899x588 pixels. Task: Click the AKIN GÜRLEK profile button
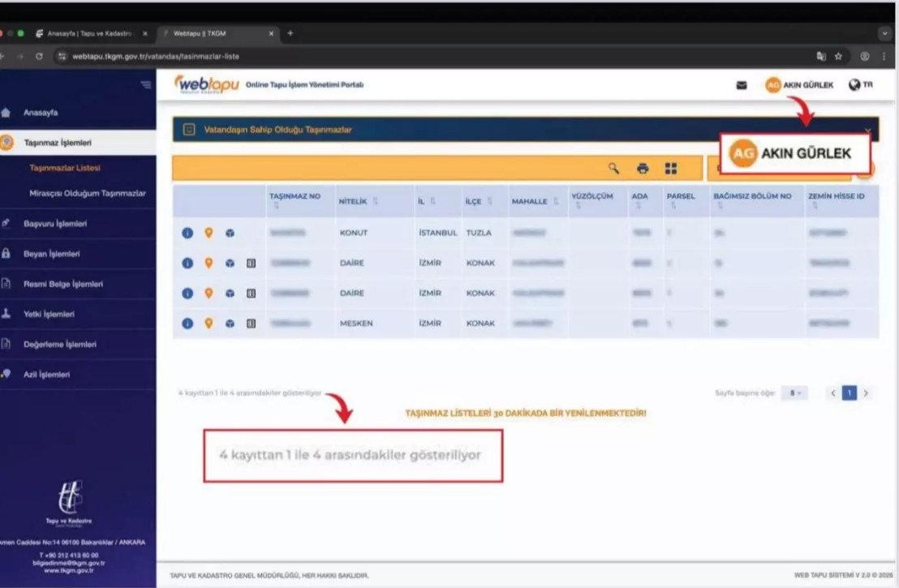799,84
